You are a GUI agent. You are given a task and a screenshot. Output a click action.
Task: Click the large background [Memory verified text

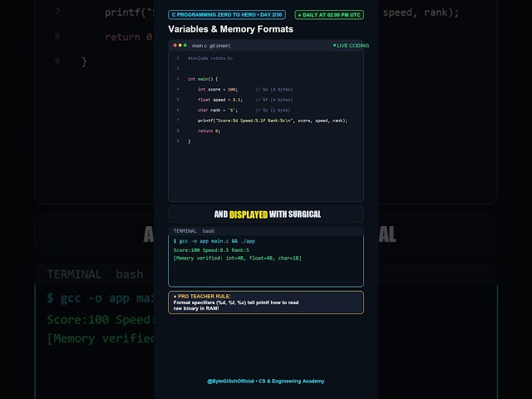pyautogui.click(x=100, y=338)
